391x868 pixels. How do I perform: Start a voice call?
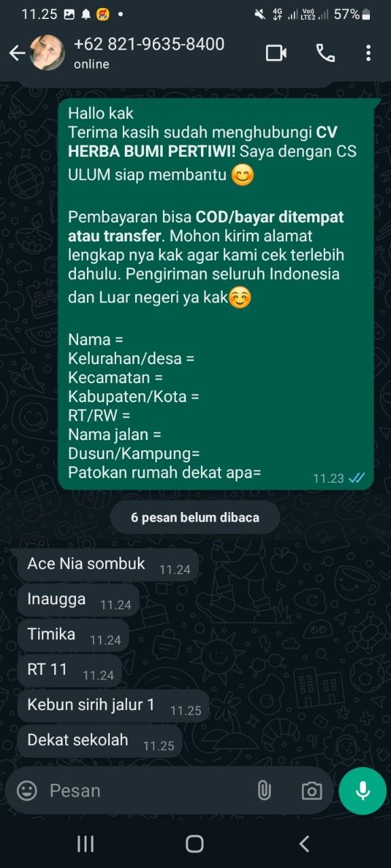pyautogui.click(x=325, y=53)
